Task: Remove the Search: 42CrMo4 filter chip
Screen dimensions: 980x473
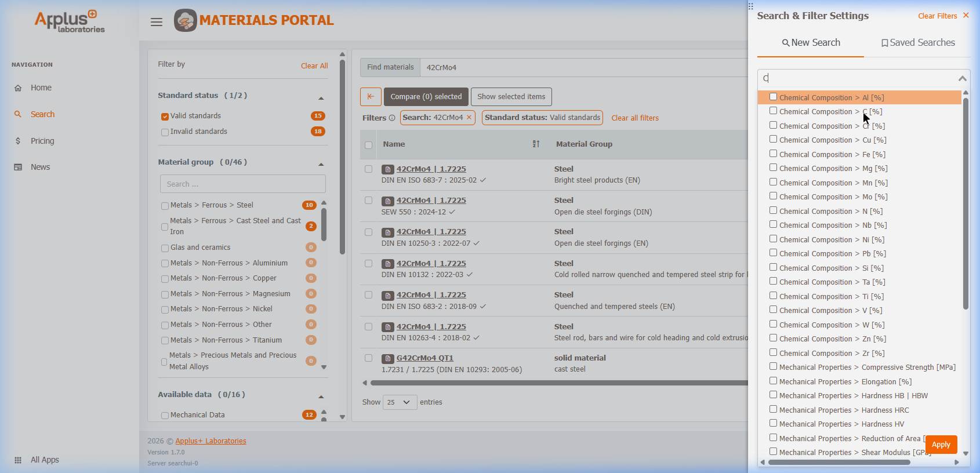Action: (469, 118)
